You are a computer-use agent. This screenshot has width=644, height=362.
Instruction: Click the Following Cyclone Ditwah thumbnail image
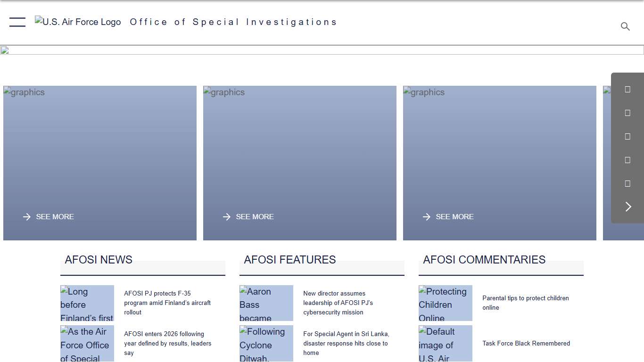click(x=266, y=344)
